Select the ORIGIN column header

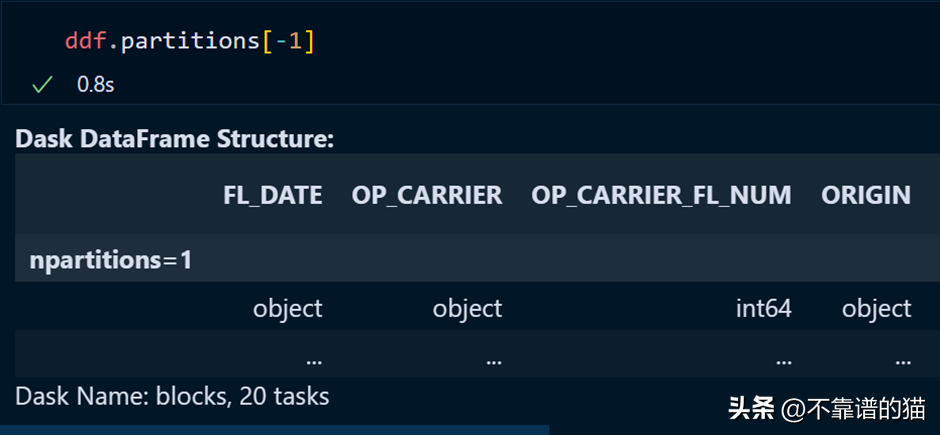tap(866, 195)
